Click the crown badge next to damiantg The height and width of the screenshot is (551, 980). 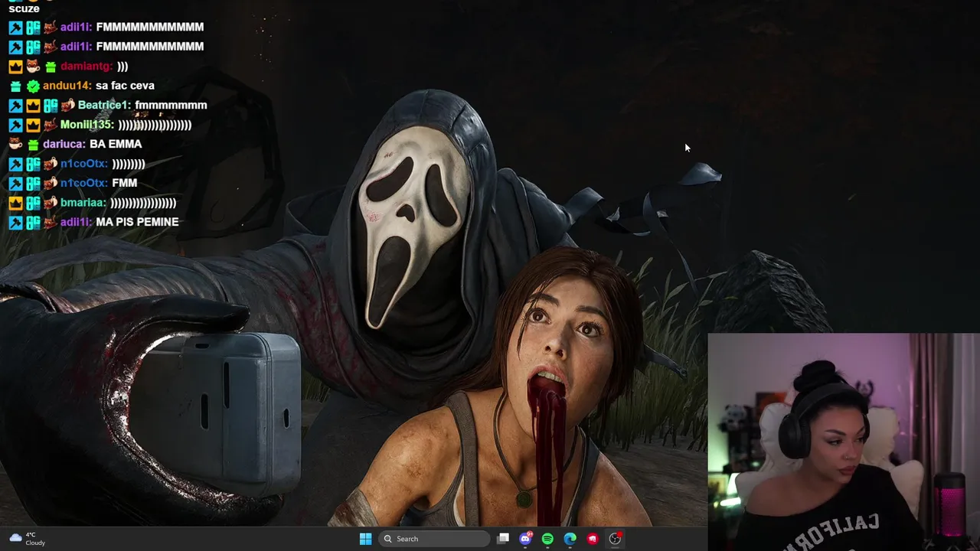click(x=15, y=67)
